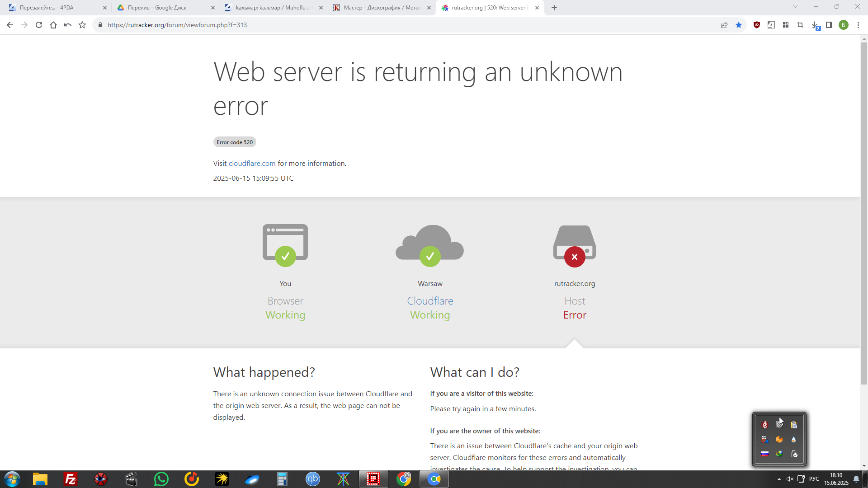
Task: Open a new browser tab
Action: [x=554, y=8]
